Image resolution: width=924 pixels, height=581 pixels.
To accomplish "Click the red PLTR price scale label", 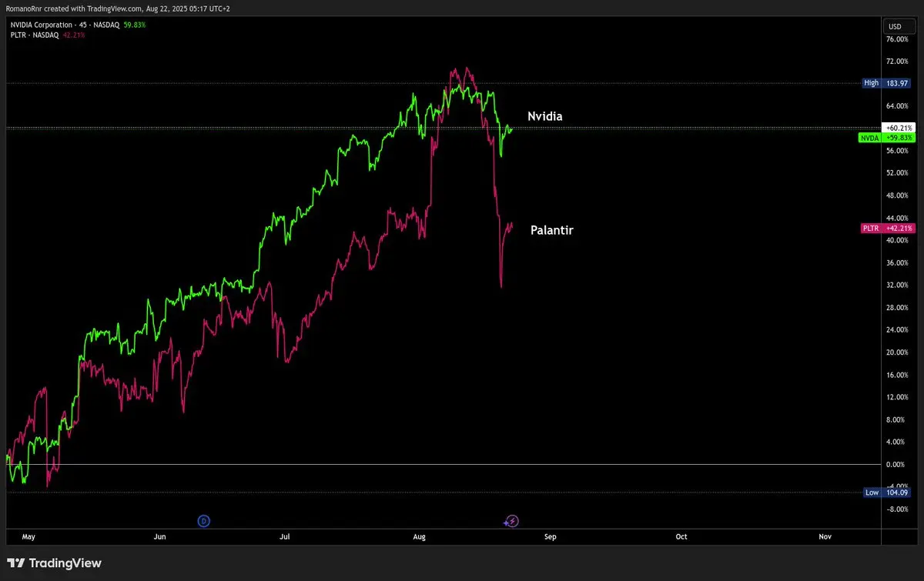I will click(887, 229).
